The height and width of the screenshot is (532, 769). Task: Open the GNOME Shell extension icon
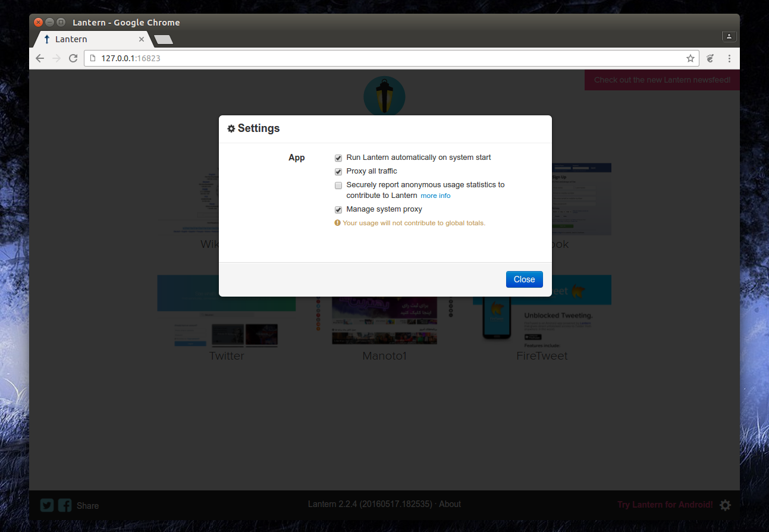click(710, 58)
